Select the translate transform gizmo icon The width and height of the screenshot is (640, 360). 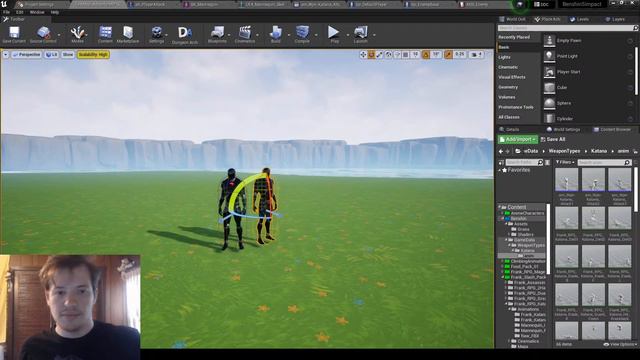[x=363, y=55]
